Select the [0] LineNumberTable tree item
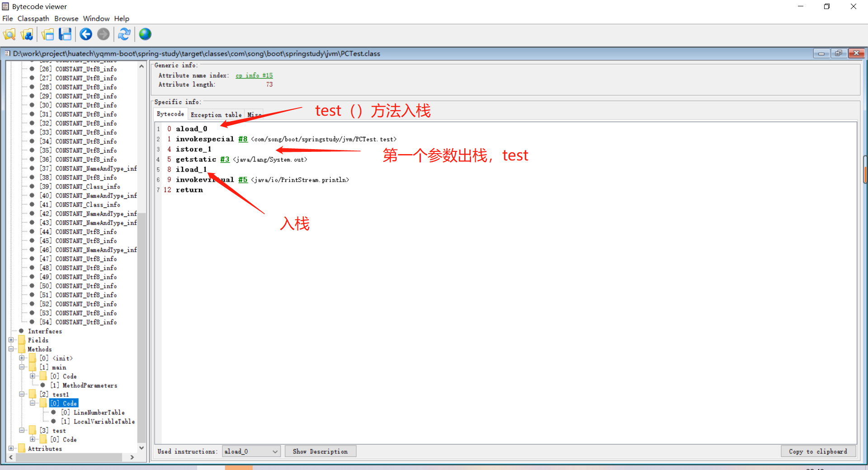868x470 pixels. click(x=93, y=412)
